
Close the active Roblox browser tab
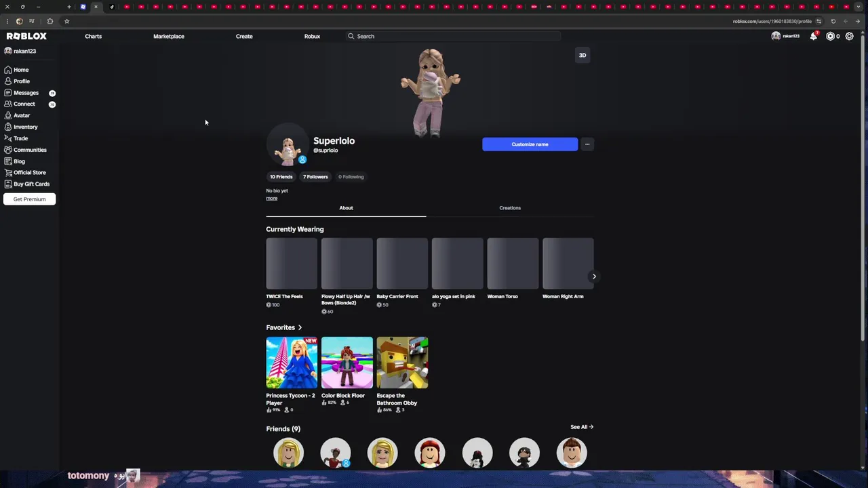pyautogui.click(x=96, y=7)
